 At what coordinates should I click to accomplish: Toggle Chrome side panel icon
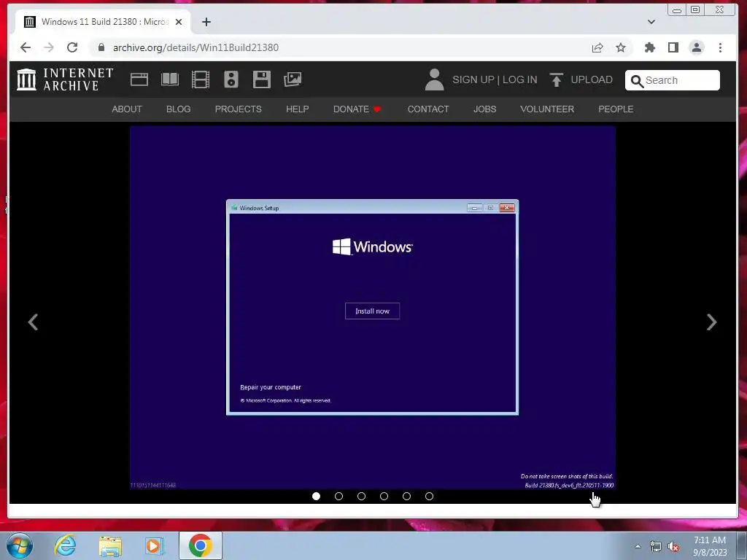(673, 47)
